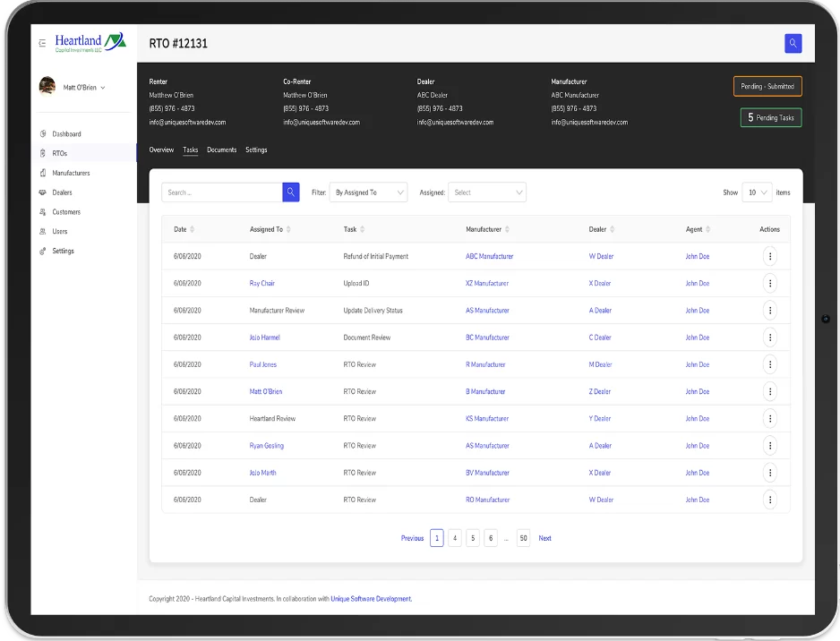Click inside the Search text field
Image resolution: width=840 pixels, height=641 pixels.
222,192
